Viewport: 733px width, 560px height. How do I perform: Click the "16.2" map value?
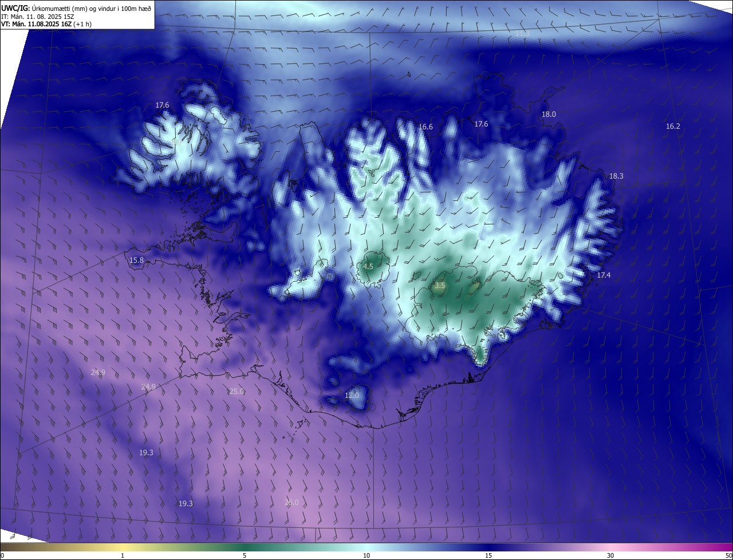673,126
